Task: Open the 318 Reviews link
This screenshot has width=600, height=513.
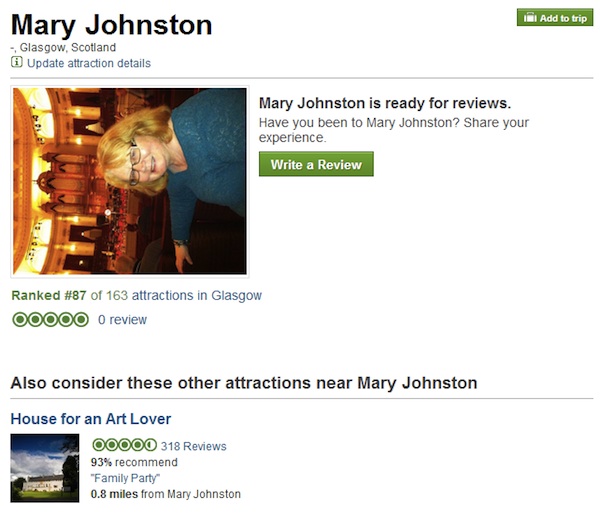Action: pos(194,446)
